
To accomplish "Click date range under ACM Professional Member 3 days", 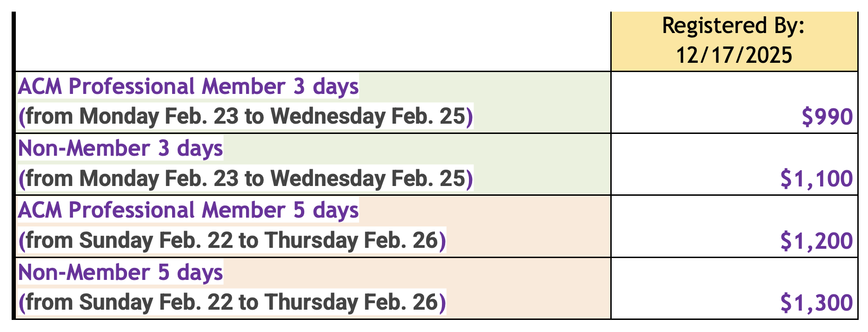I will point(245,116).
